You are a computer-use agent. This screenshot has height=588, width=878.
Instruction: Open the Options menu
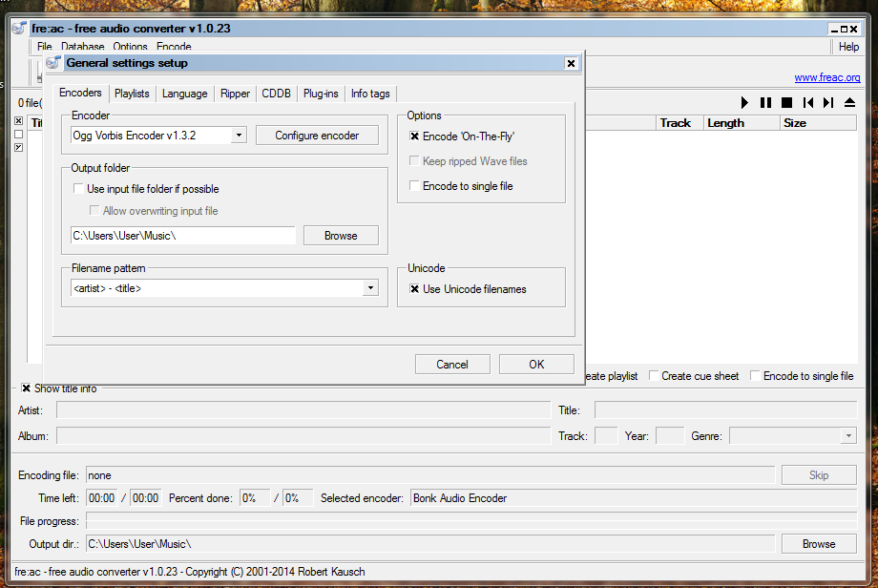coord(131,47)
